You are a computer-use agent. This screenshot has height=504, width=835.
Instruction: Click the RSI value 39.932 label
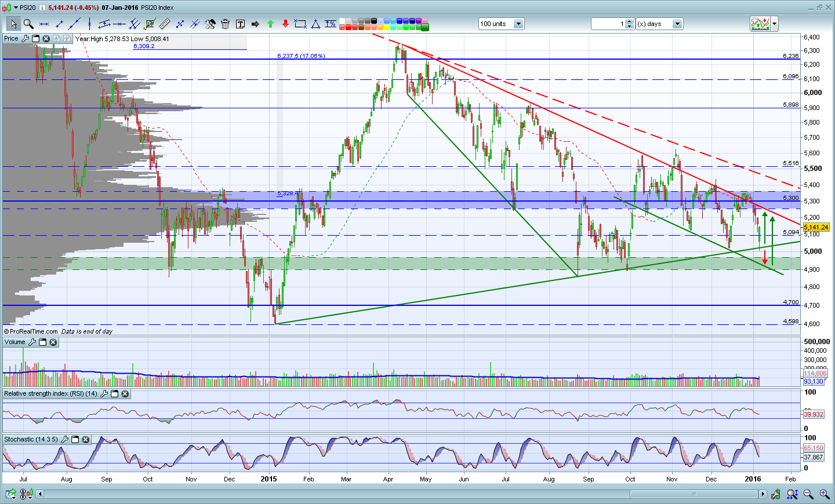(814, 414)
